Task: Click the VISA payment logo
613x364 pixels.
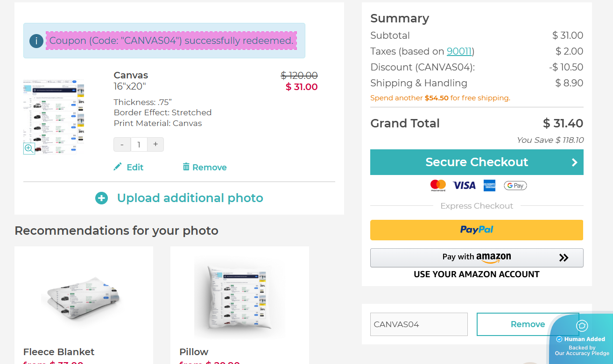Action: point(464,186)
